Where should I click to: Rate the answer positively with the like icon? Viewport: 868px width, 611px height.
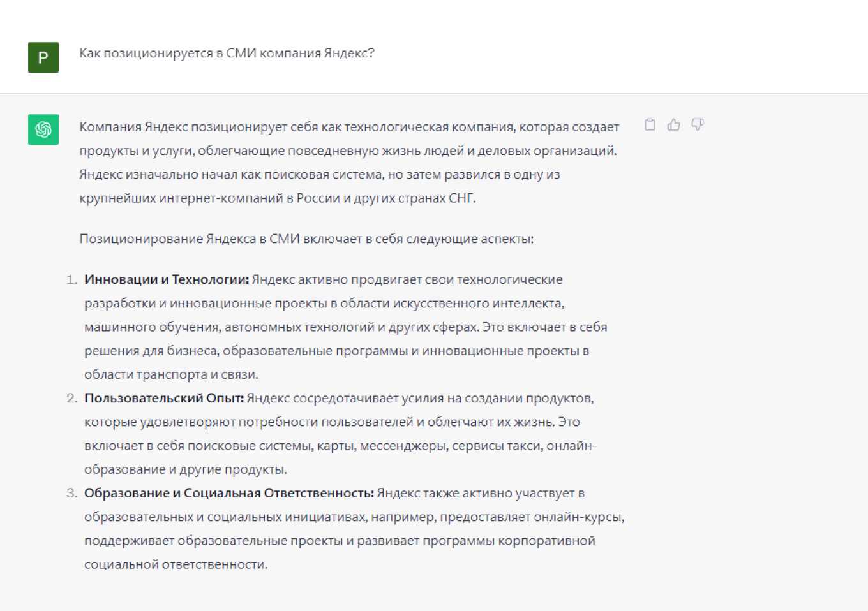674,125
